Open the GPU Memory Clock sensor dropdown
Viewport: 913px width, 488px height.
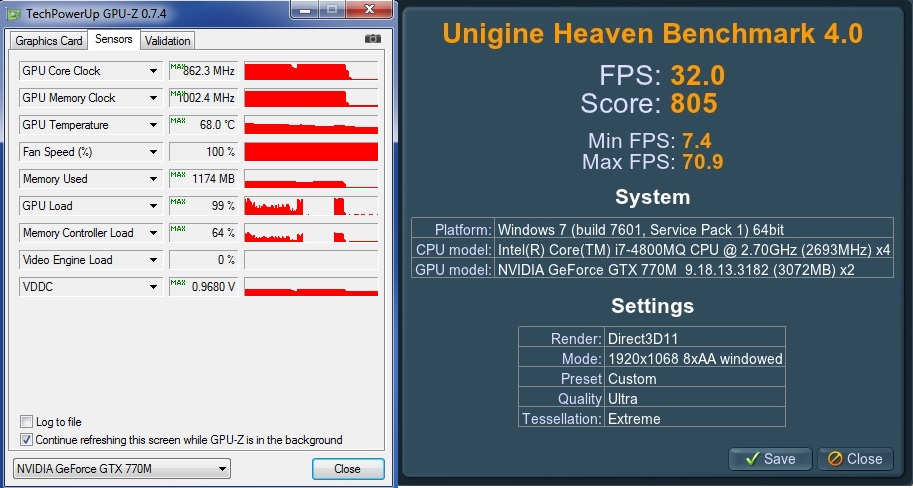point(153,98)
